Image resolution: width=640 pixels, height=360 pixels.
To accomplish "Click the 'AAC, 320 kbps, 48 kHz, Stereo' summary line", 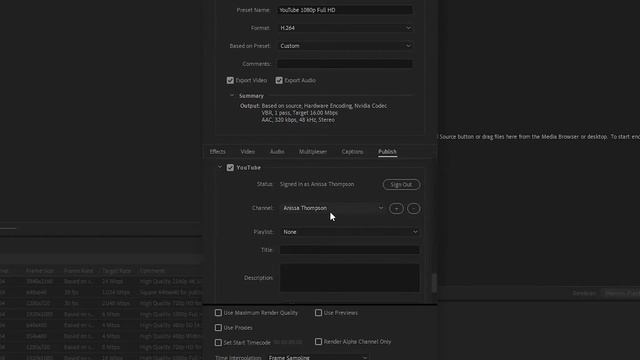I will (x=298, y=120).
